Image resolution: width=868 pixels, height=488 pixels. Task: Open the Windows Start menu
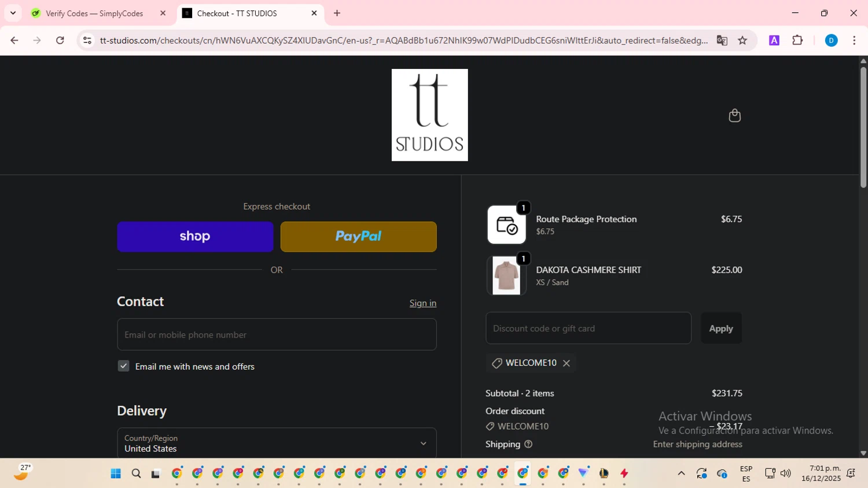point(116,474)
